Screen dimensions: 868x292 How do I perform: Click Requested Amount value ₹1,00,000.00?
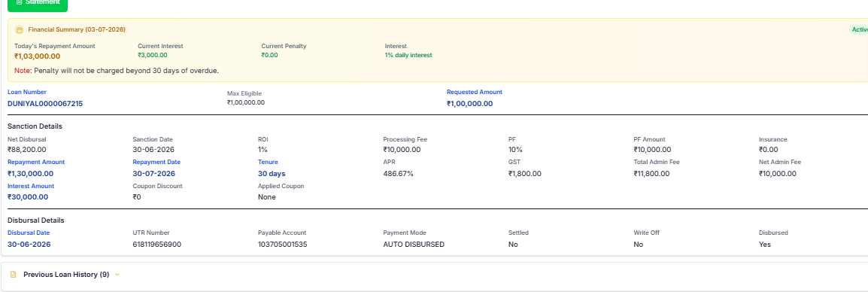(470, 104)
